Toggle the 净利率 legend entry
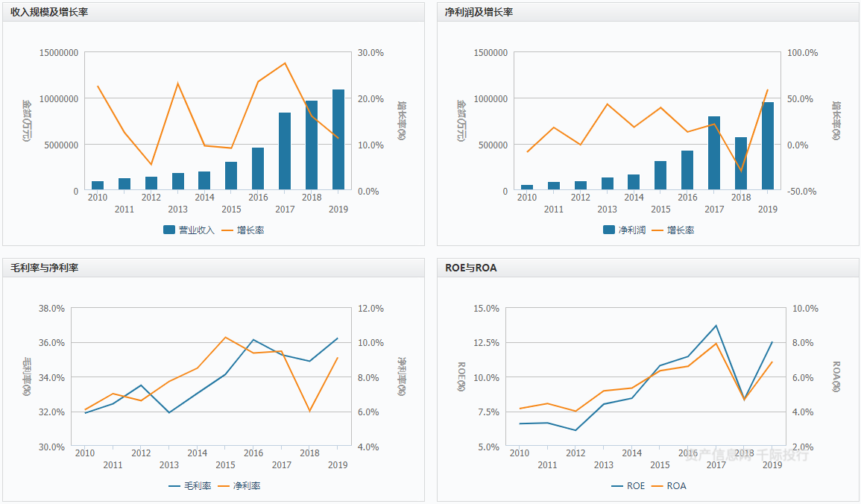The height and width of the screenshot is (504, 861). [x=239, y=486]
